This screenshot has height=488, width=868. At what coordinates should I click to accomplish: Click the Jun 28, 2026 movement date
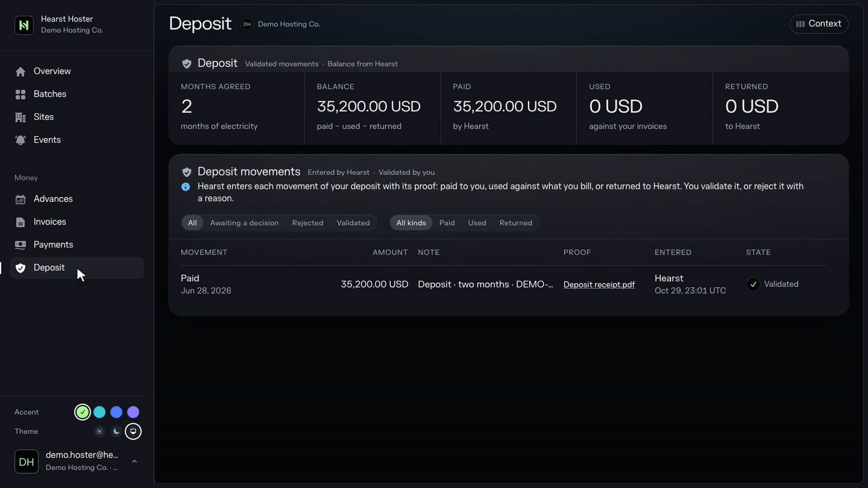206,291
